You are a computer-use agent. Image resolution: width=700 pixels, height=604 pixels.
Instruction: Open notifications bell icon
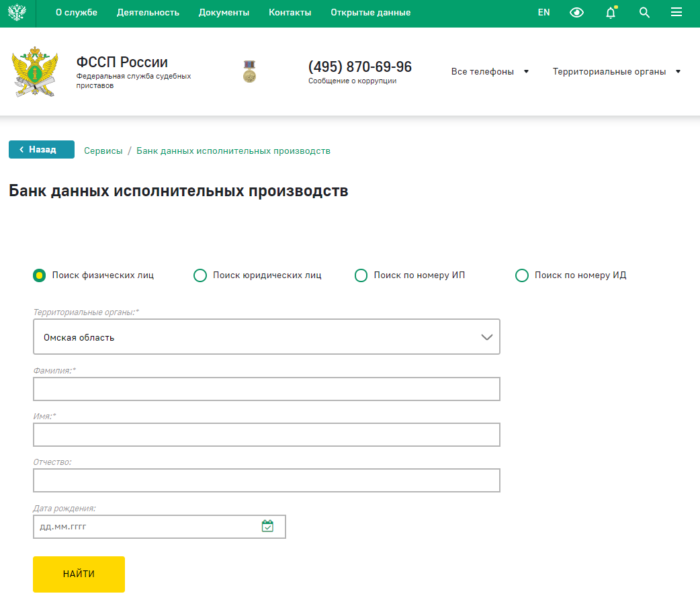tap(611, 13)
